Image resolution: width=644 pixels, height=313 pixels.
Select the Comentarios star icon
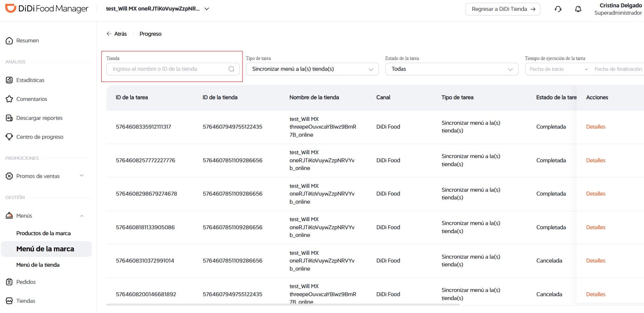point(9,99)
